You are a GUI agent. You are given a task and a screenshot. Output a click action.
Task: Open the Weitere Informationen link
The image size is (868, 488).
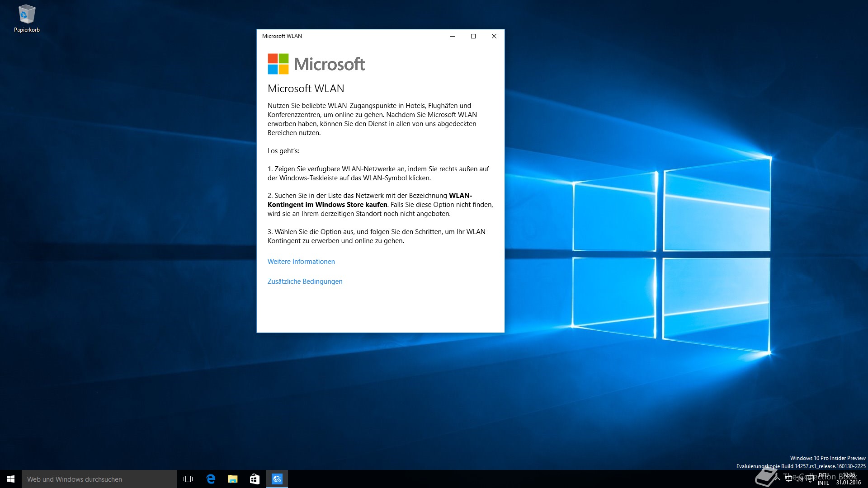(x=301, y=262)
